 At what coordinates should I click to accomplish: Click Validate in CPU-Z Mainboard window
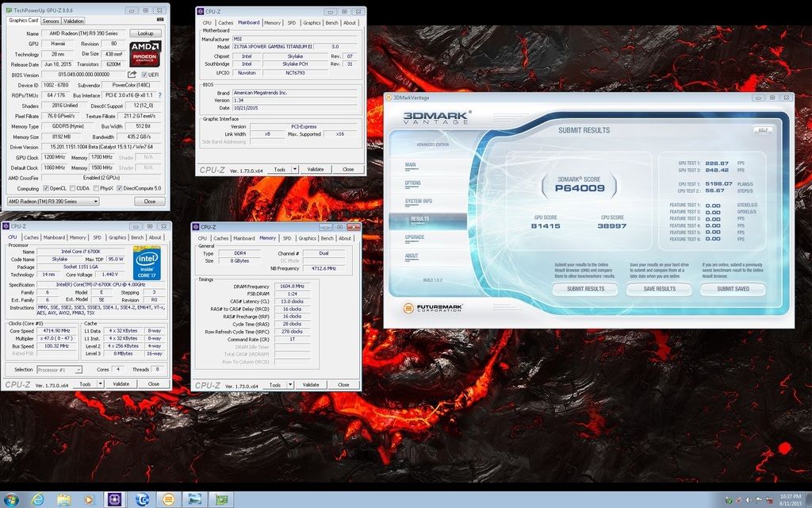316,169
